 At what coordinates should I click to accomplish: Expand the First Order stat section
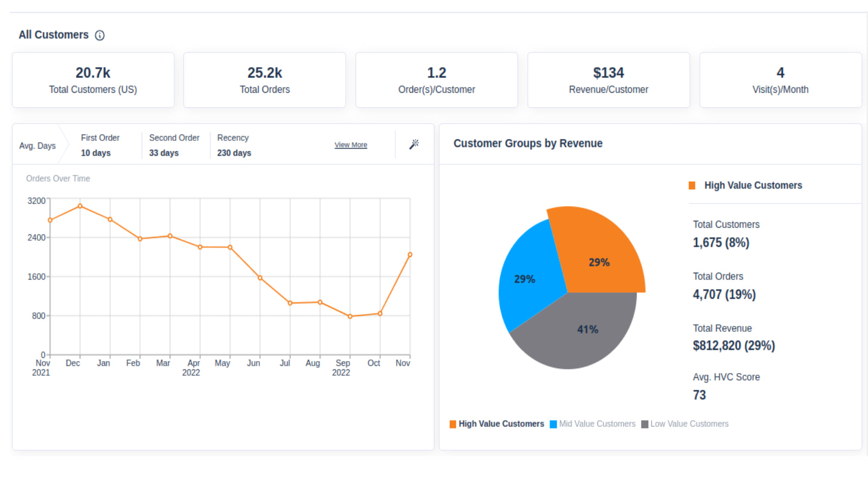click(100, 145)
